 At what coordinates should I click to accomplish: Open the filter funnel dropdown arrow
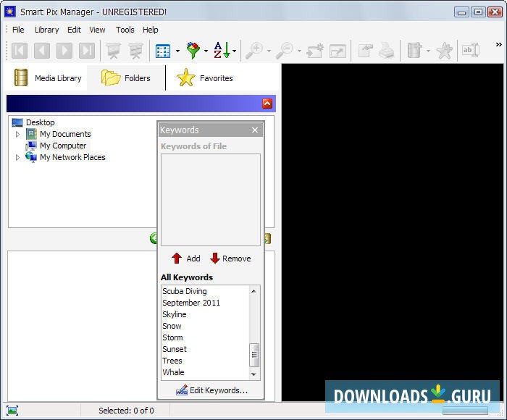coord(206,51)
